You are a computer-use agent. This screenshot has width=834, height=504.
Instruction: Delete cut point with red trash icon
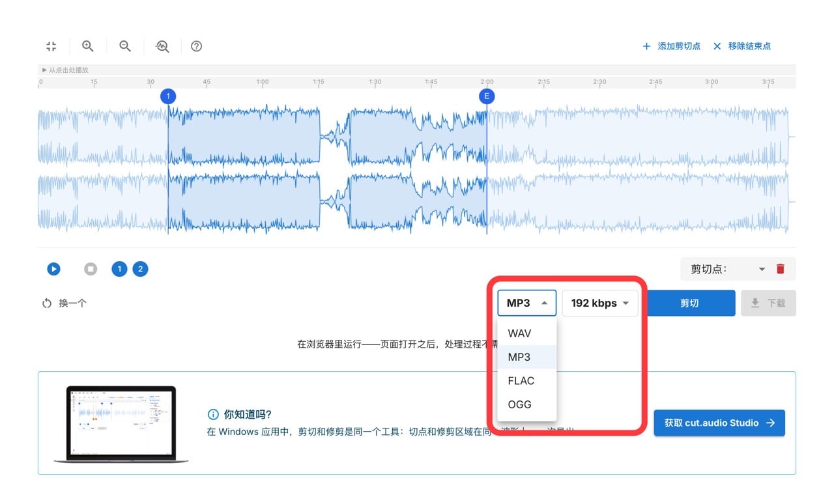coord(781,269)
